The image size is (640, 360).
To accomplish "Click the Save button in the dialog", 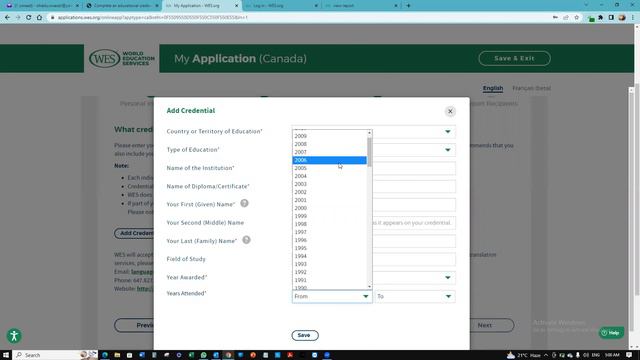I will coord(304,335).
